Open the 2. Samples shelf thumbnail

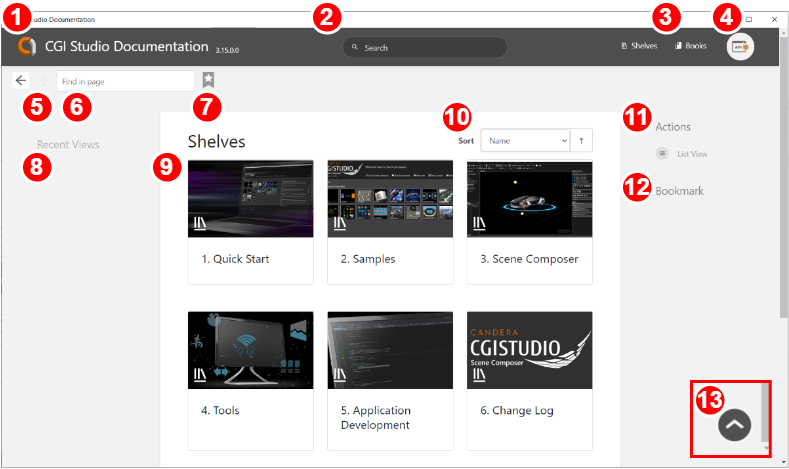pyautogui.click(x=390, y=199)
